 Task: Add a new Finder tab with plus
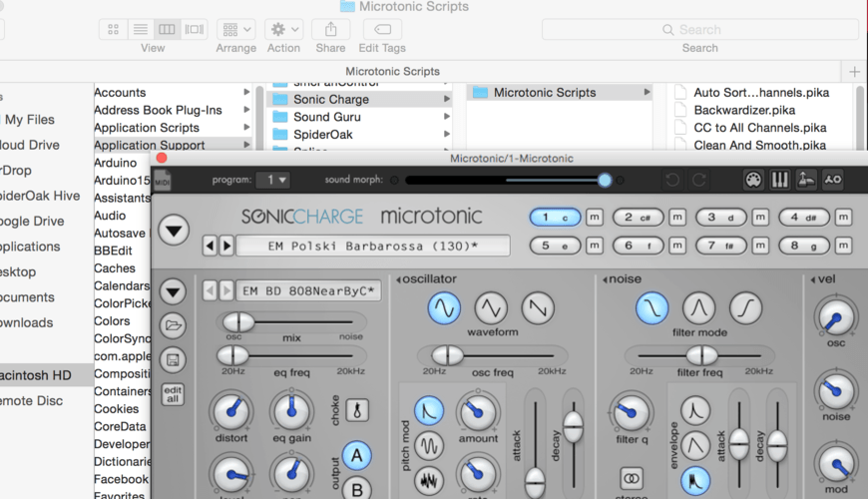854,72
